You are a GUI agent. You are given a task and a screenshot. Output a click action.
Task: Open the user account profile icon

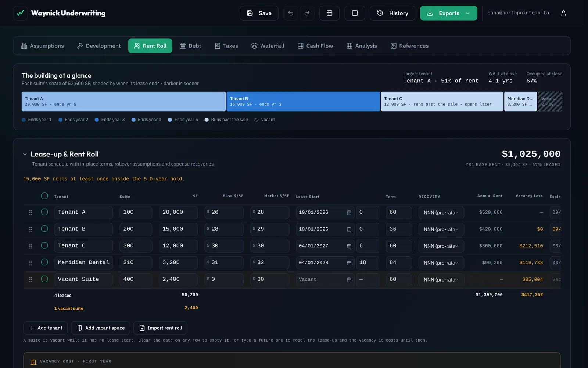(x=563, y=13)
